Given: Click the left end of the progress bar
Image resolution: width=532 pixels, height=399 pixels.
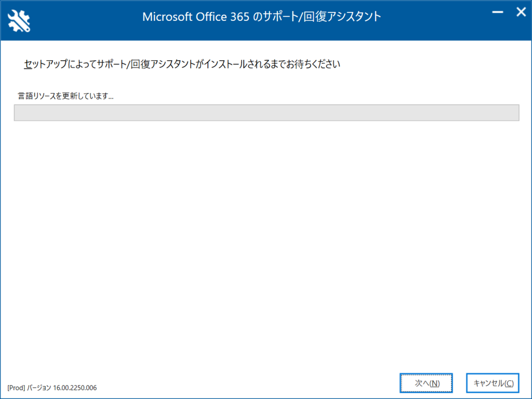Looking at the screenshot, I should click(20, 113).
